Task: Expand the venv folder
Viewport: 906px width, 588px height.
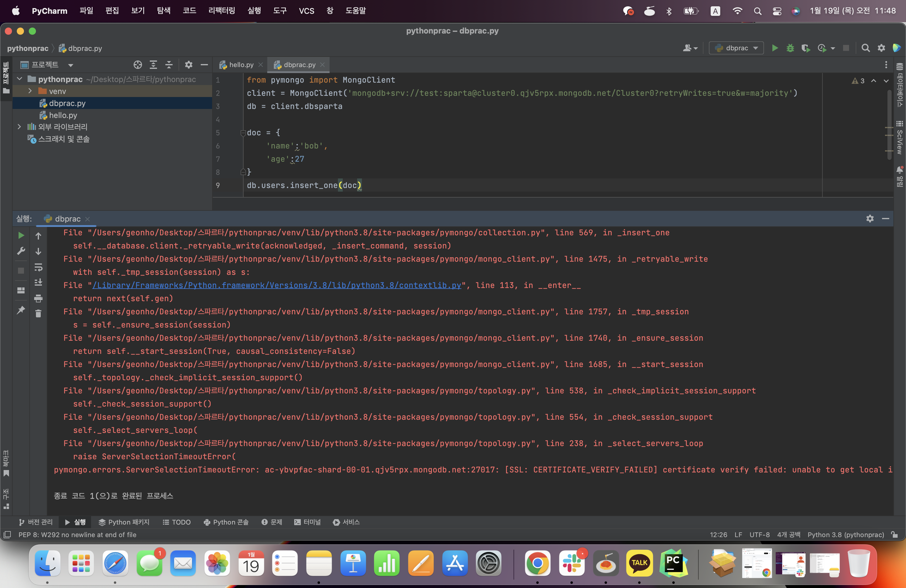Action: pyautogui.click(x=30, y=91)
